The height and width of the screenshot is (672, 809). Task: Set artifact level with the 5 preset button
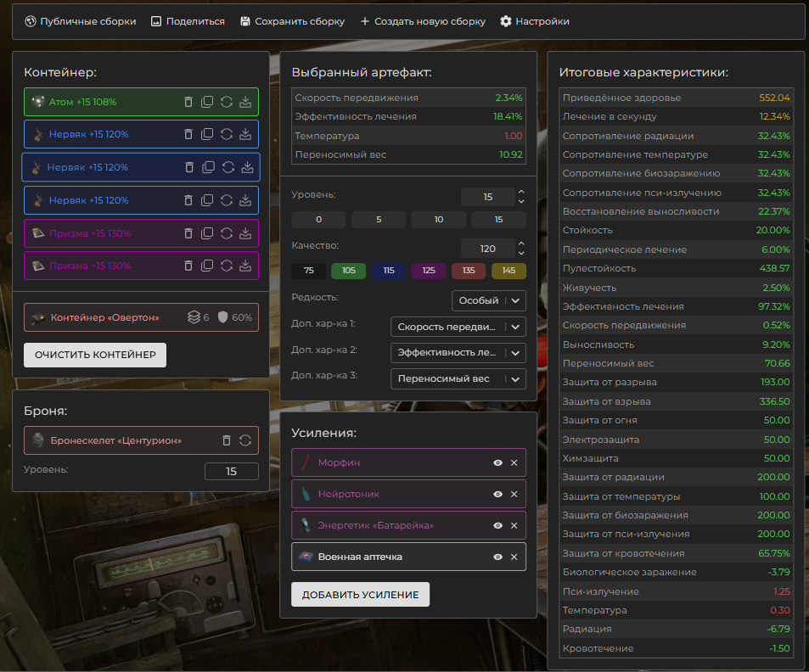tap(379, 219)
